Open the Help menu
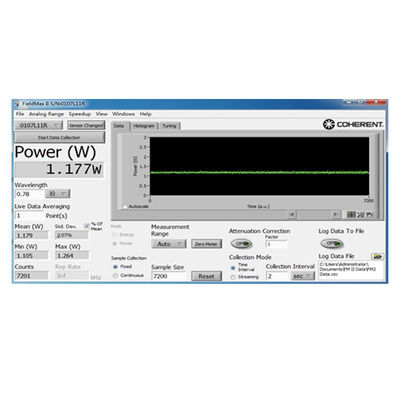The width and height of the screenshot is (400, 400). pyautogui.click(x=145, y=114)
